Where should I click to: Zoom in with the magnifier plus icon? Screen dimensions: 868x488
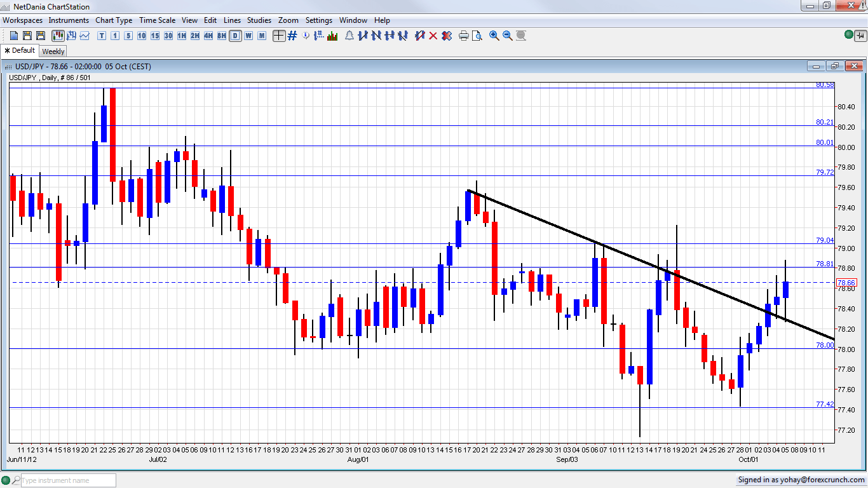tap(494, 36)
